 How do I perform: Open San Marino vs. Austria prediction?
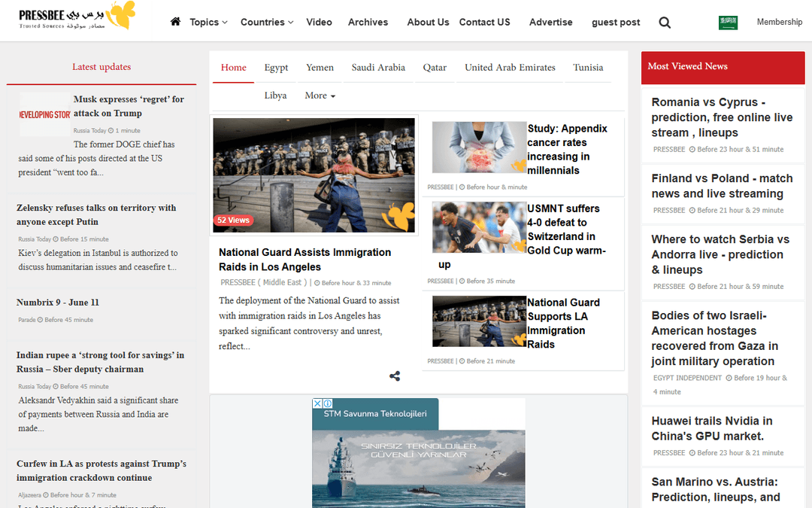click(716, 489)
